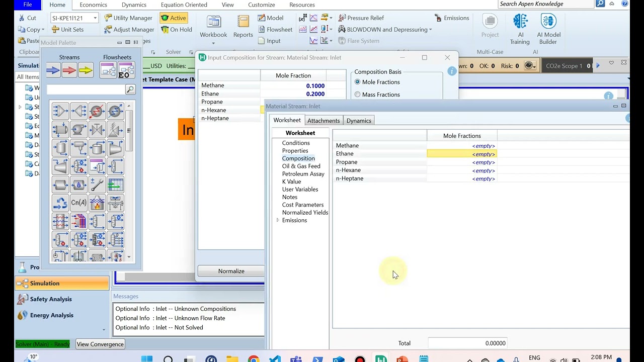Open the Safety Analysis environment
Screen dimensions: 644x362
tap(51, 299)
